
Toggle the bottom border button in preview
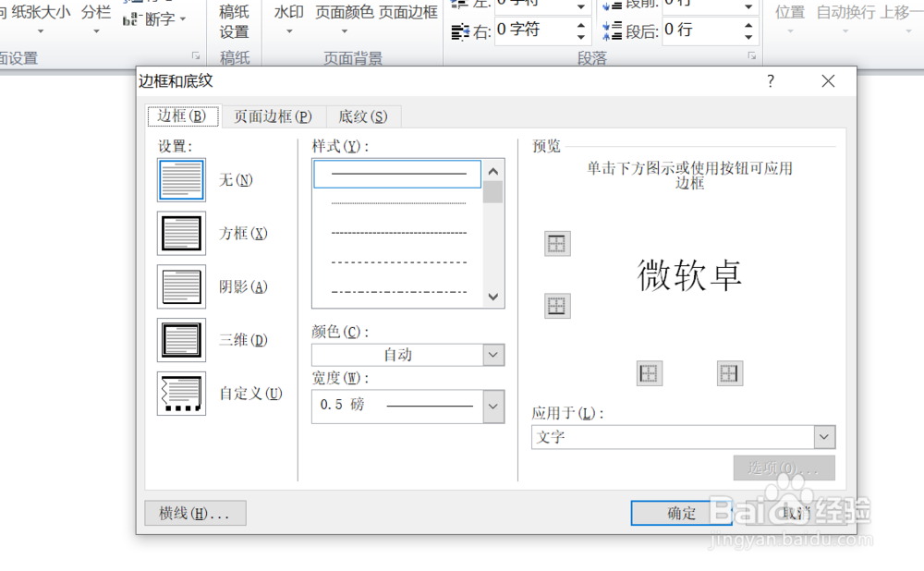coord(557,306)
